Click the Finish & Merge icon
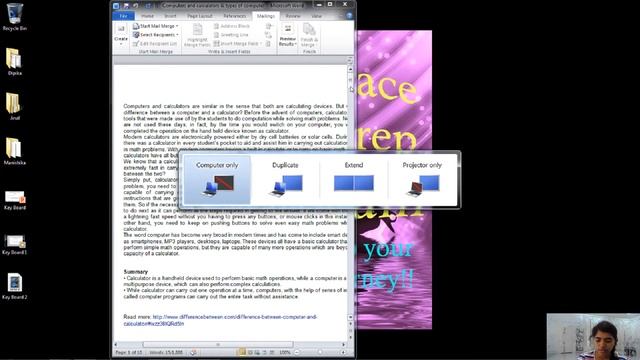 tap(309, 35)
